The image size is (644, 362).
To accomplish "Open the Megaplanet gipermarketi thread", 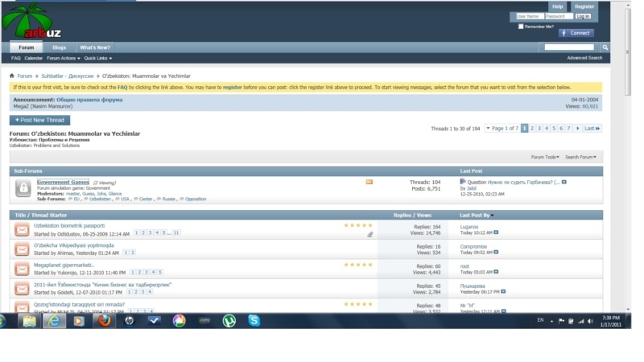I will coord(64,265).
